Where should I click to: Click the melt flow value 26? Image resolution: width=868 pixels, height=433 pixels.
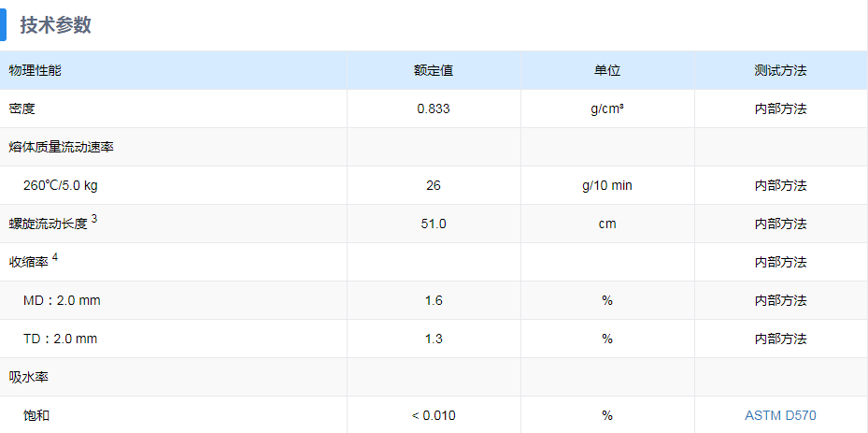pos(434,185)
